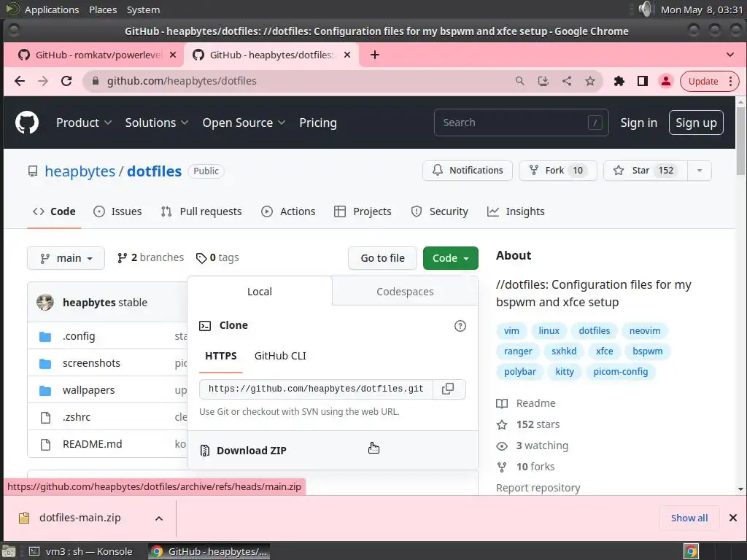
Task: Dismiss the downloads bar with X
Action: 732,518
